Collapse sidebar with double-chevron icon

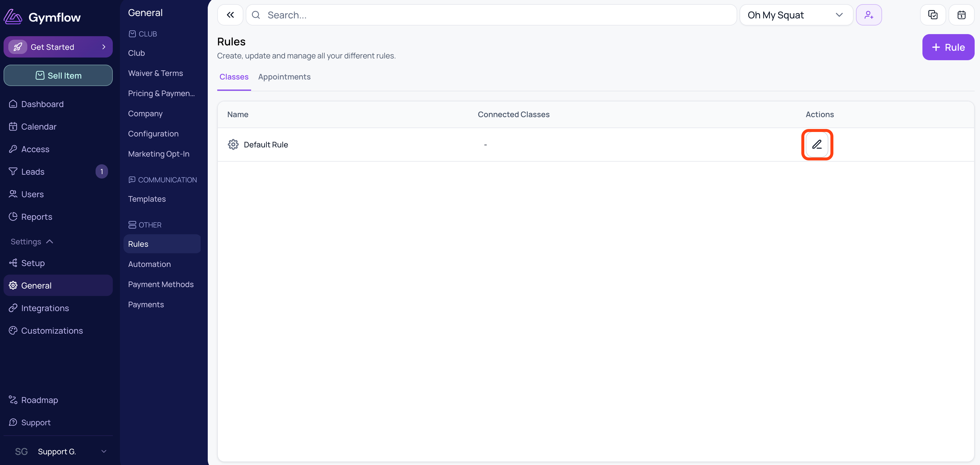point(230,15)
